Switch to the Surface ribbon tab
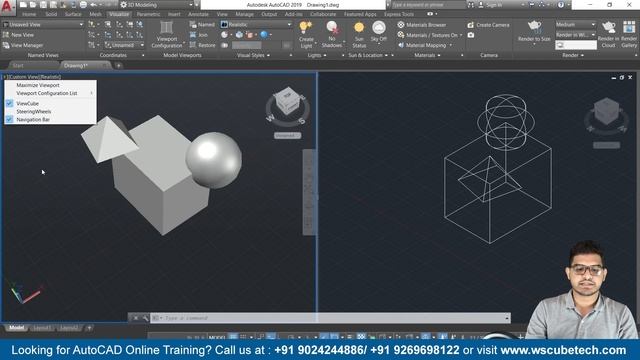640x360 pixels. tap(73, 14)
